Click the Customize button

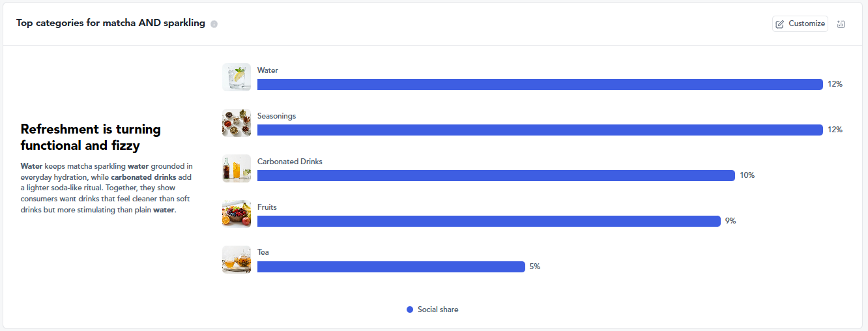click(800, 24)
